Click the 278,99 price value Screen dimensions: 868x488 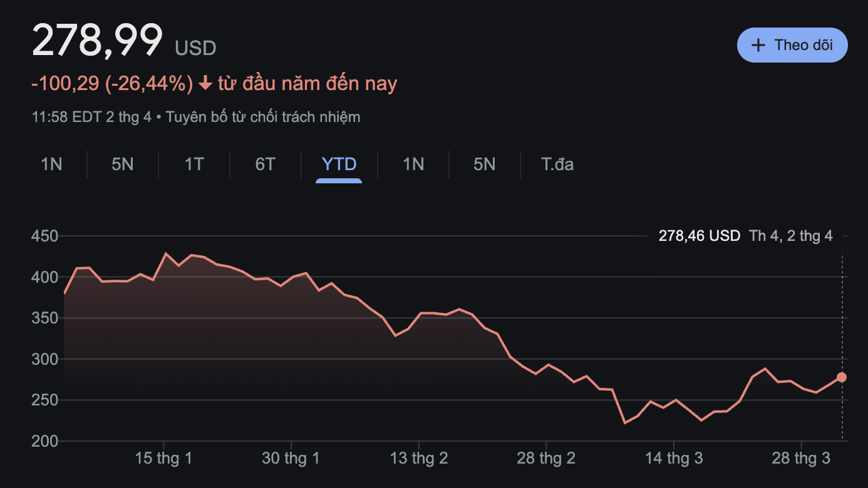(98, 41)
